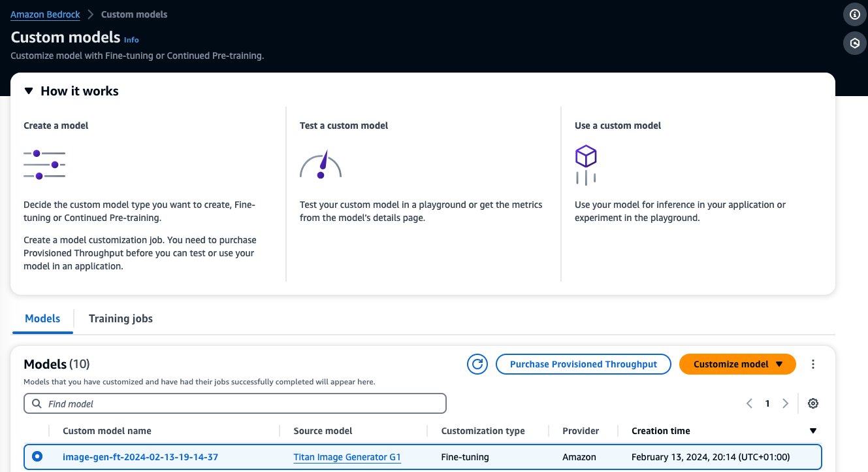868x472 pixels.
Task: Select the Models tab
Action: tap(42, 318)
